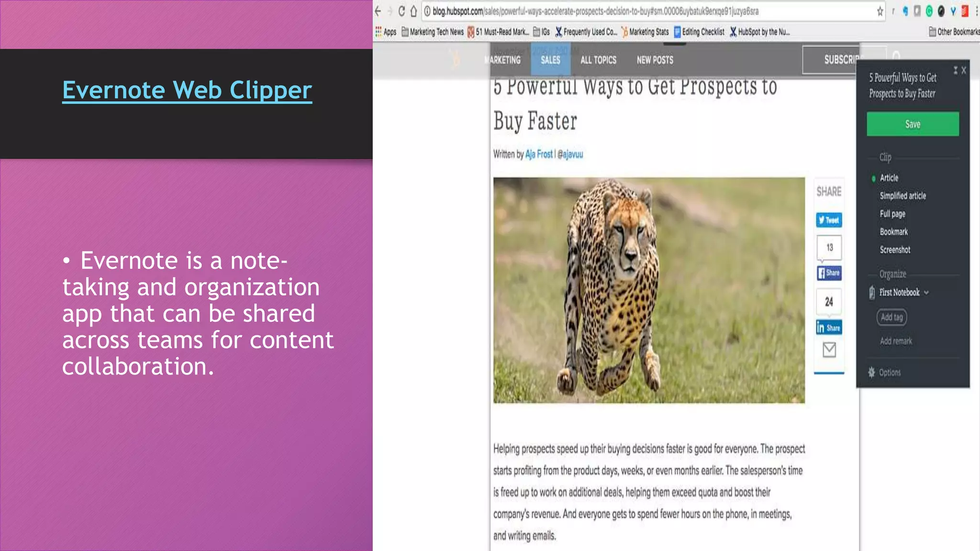Open the IGs bookmark folder
The image size is (980, 551).
point(542,32)
